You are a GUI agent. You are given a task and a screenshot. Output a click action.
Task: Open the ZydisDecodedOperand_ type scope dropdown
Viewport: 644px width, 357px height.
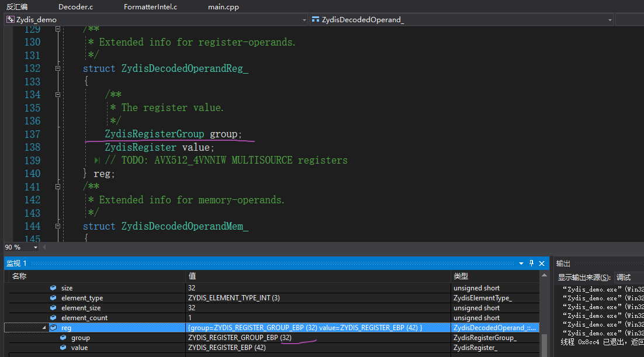click(610, 20)
